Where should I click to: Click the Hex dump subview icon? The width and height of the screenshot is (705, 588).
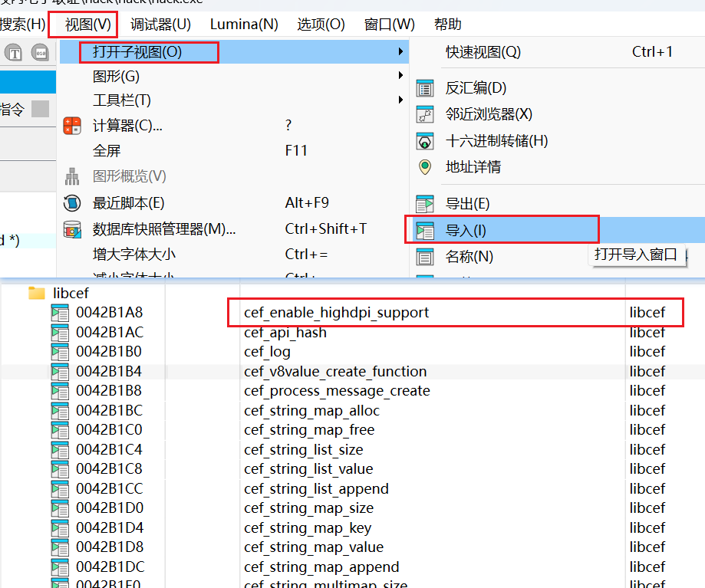tap(424, 141)
